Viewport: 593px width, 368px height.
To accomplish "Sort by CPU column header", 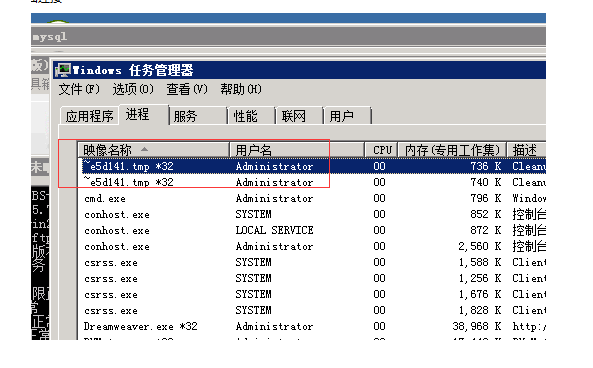I will click(381, 150).
